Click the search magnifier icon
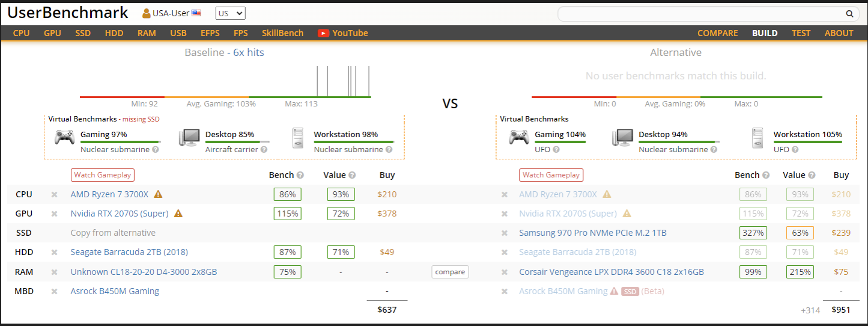 coord(849,14)
